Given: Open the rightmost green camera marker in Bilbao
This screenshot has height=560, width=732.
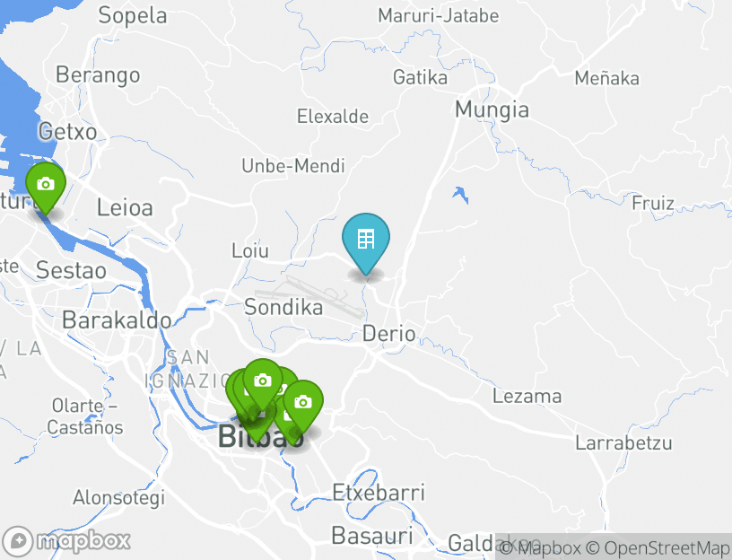Looking at the screenshot, I should click(x=303, y=405).
